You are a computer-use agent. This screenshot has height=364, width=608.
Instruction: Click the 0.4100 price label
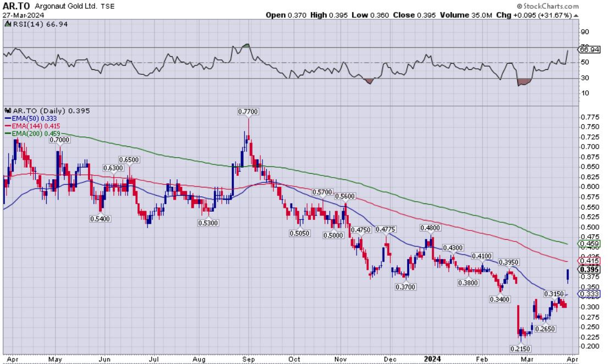click(x=482, y=256)
